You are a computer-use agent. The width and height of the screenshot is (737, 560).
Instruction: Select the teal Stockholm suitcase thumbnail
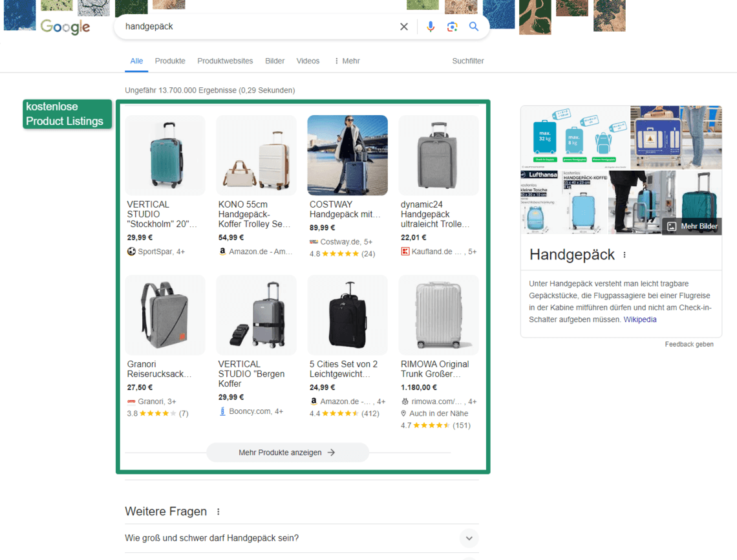coord(165,155)
